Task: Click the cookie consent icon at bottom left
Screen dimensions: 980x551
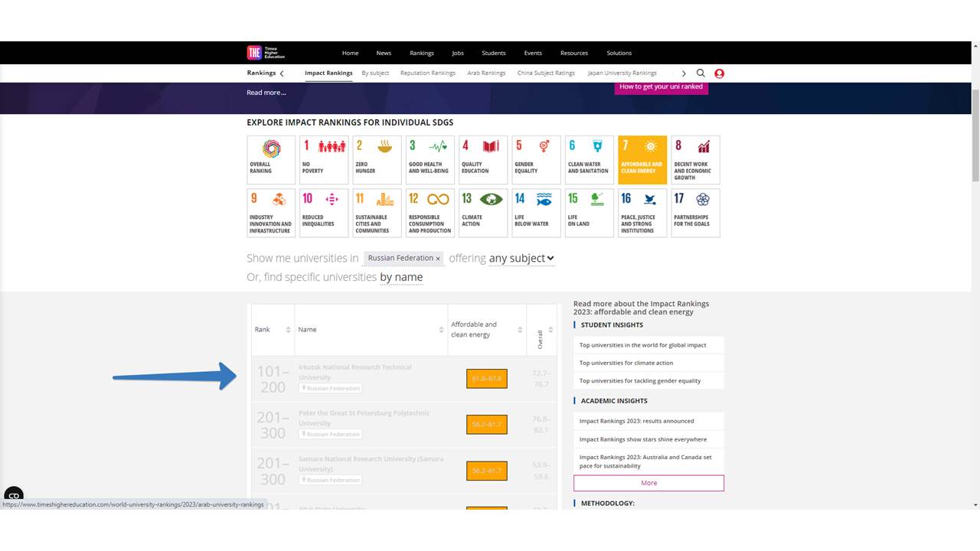Action: [x=14, y=495]
